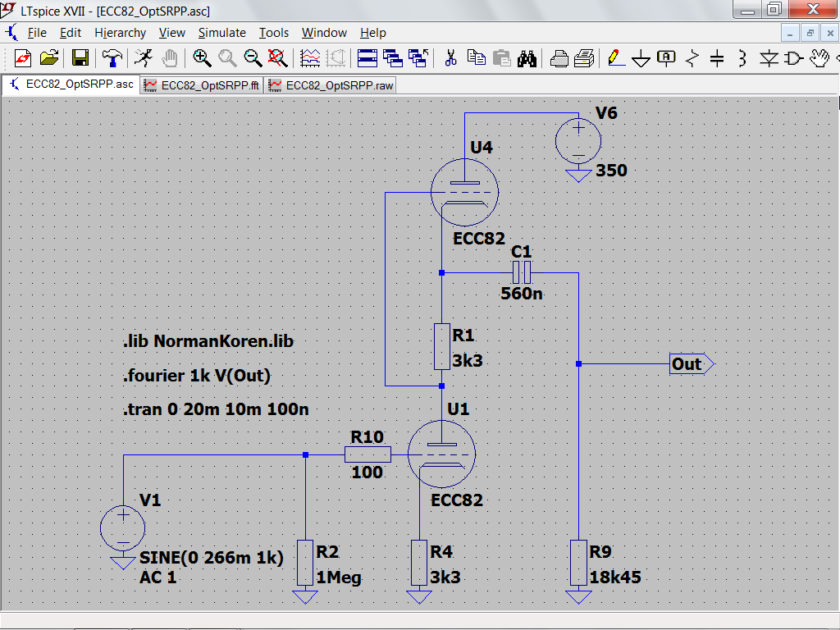Click the Paste clipboard icon

501,58
